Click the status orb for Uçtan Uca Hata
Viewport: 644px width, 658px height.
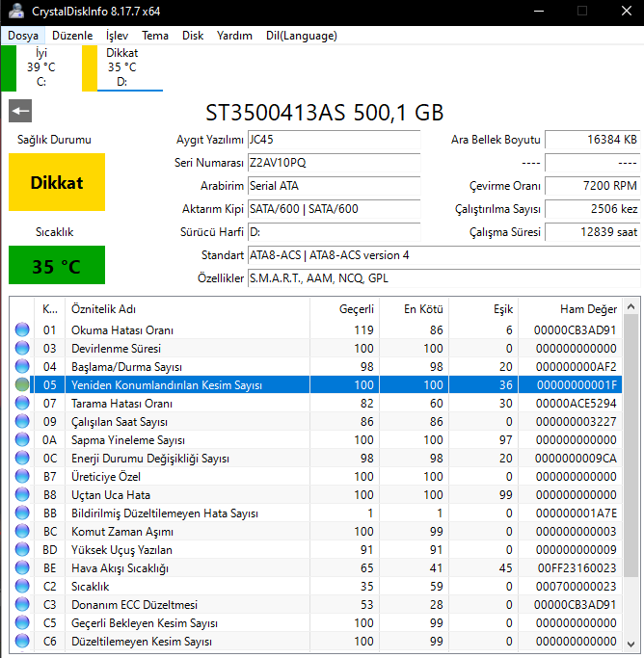coord(22,494)
